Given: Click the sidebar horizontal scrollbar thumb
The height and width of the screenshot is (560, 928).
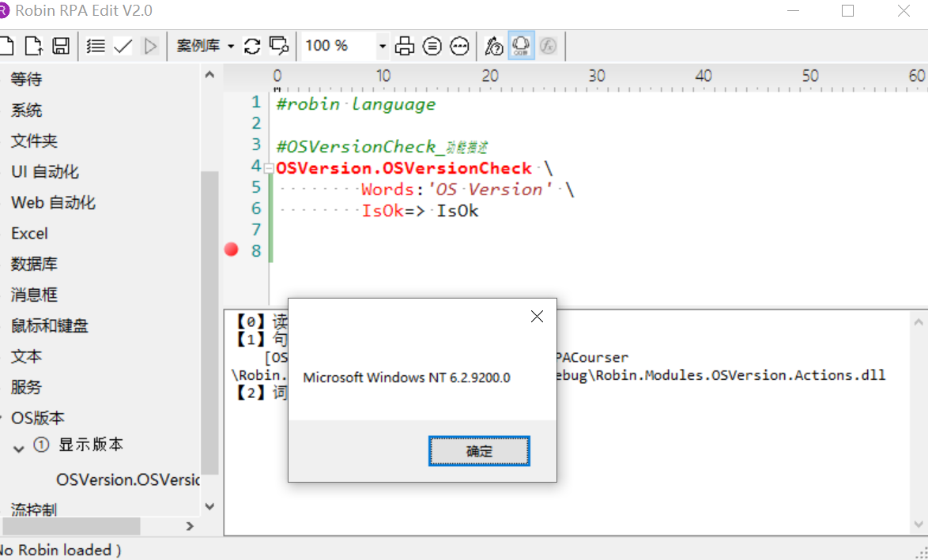Looking at the screenshot, I should coord(70,526).
